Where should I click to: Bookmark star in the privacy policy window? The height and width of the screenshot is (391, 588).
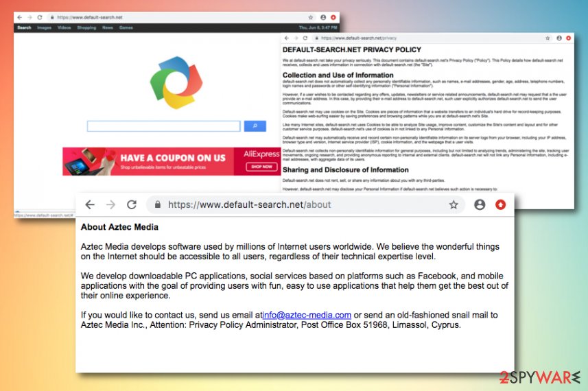[x=548, y=38]
